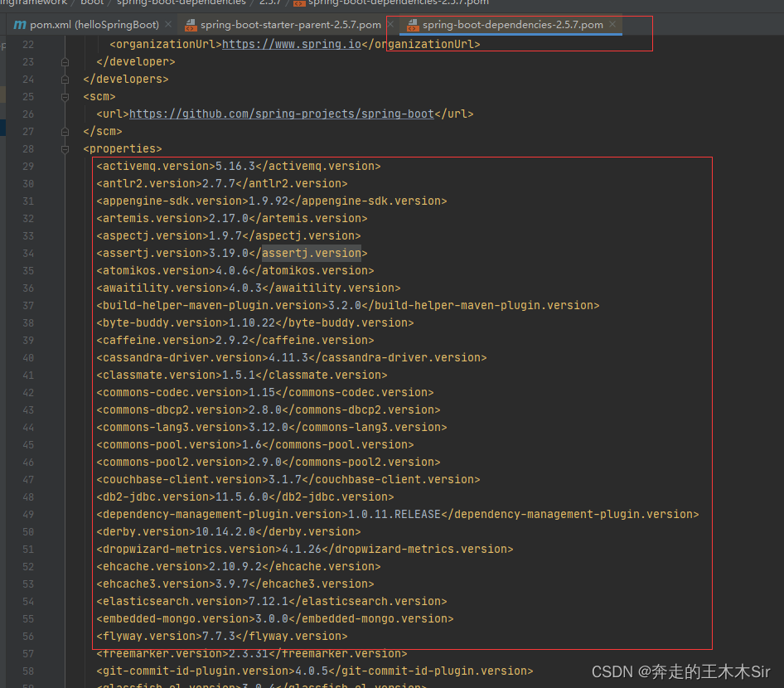Image resolution: width=784 pixels, height=688 pixels.
Task: Click the Maven icon on pom.xml tab
Action: point(20,25)
